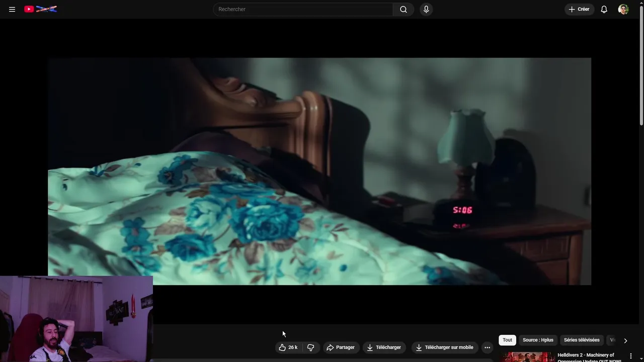Open Helldivers 2 Machinery of Oppression title
The width and height of the screenshot is (644, 362).
point(590,357)
